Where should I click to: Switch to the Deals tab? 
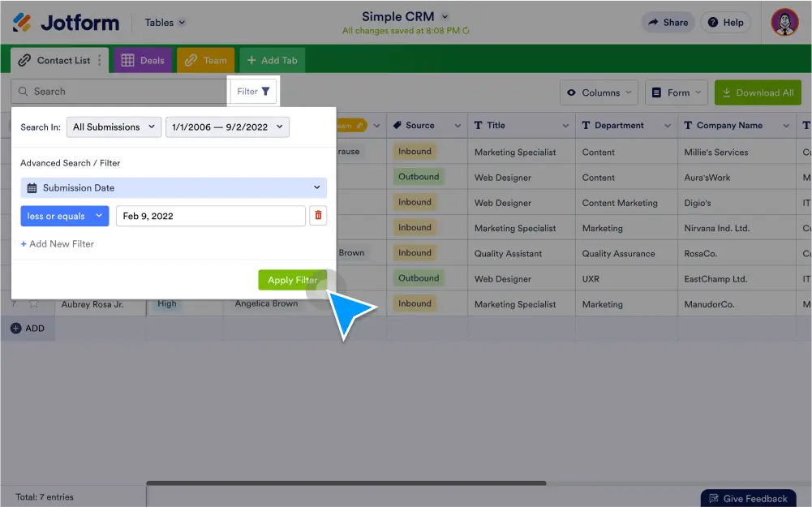142,60
